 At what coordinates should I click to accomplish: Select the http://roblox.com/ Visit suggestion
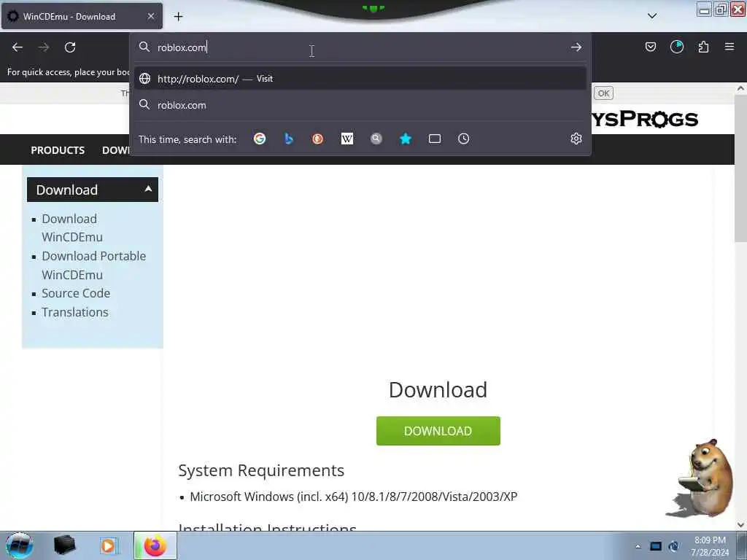point(360,79)
